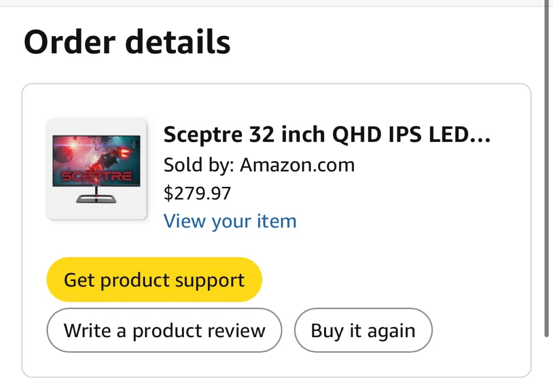Click the $279.97 price text
Image resolution: width=553 pixels, height=392 pixels.
(x=197, y=193)
